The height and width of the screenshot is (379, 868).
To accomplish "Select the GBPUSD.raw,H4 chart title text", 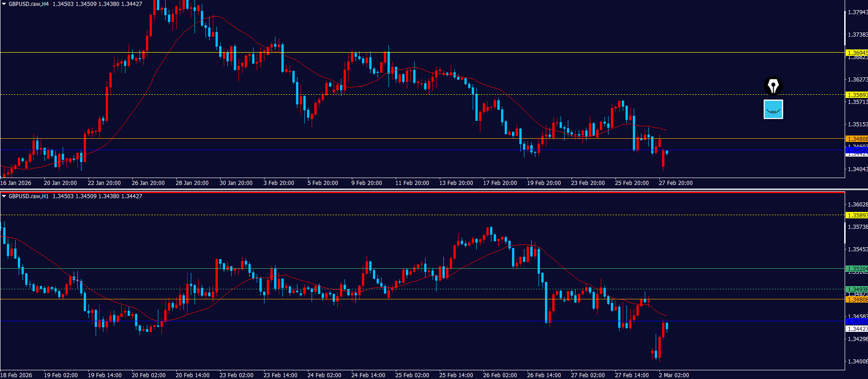I will (28, 4).
